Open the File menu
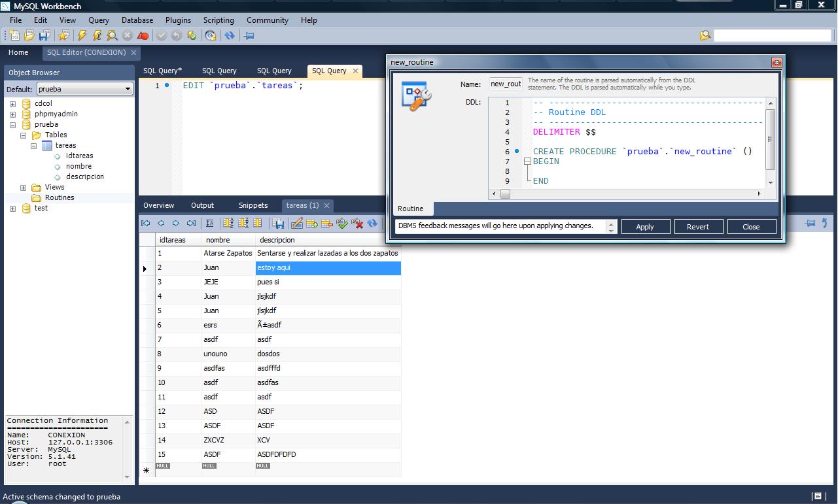 click(16, 20)
